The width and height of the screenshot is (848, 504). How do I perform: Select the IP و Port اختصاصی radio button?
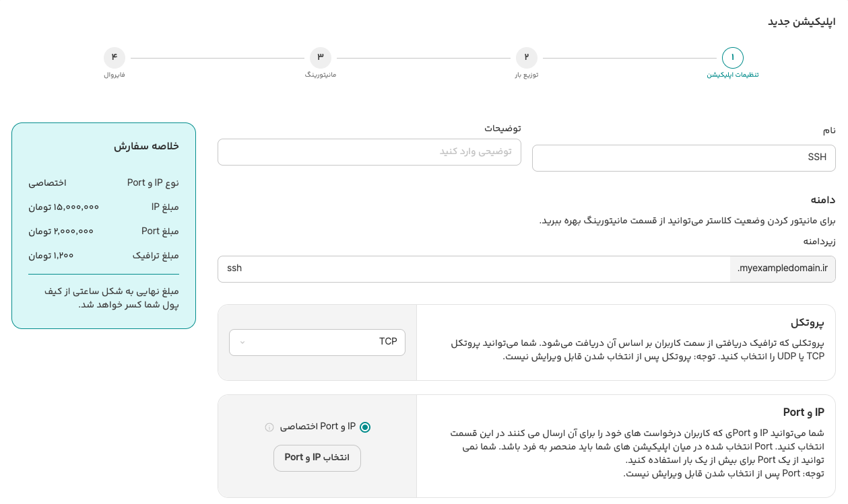[x=365, y=427]
